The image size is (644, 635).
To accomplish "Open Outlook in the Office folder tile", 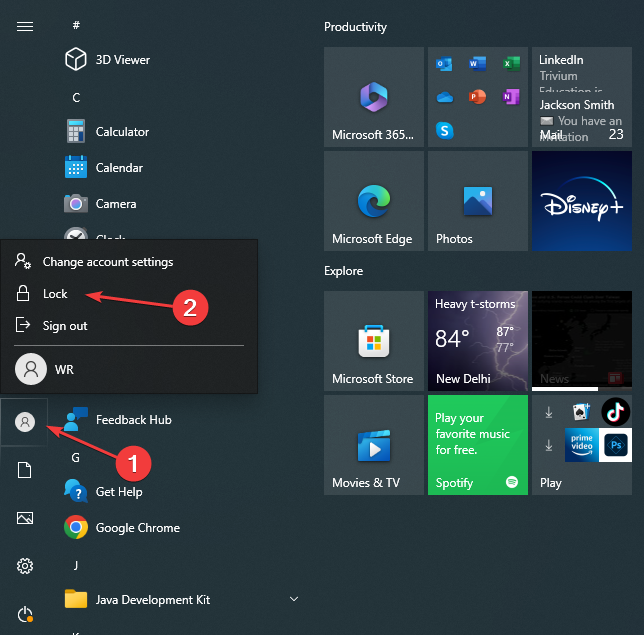I will pyautogui.click(x=444, y=64).
